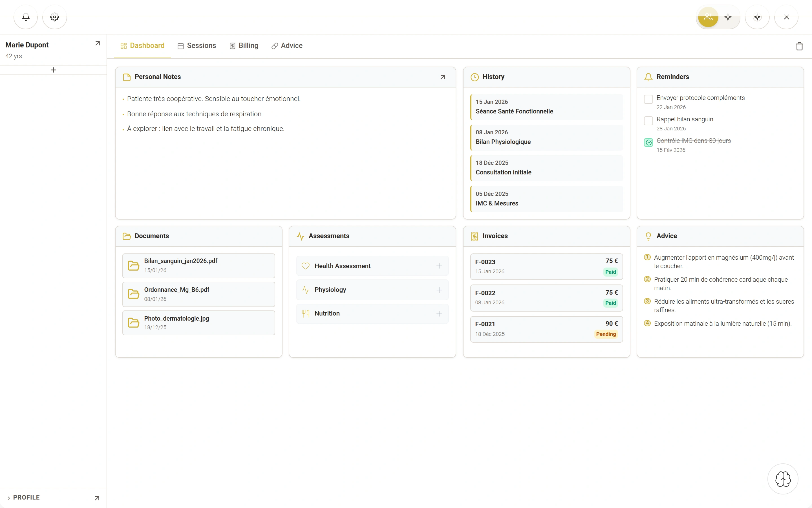Click the note about techniques de respiration
This screenshot has height=508, width=812.
195,114
